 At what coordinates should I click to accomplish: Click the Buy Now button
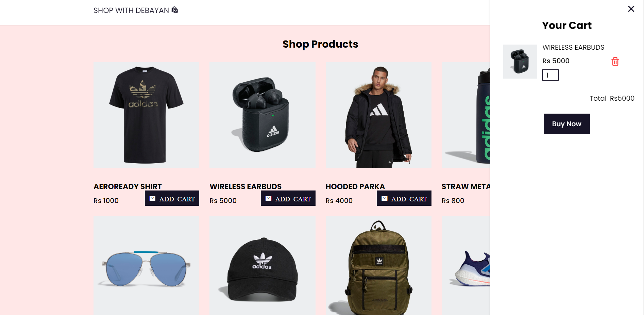[x=566, y=124]
